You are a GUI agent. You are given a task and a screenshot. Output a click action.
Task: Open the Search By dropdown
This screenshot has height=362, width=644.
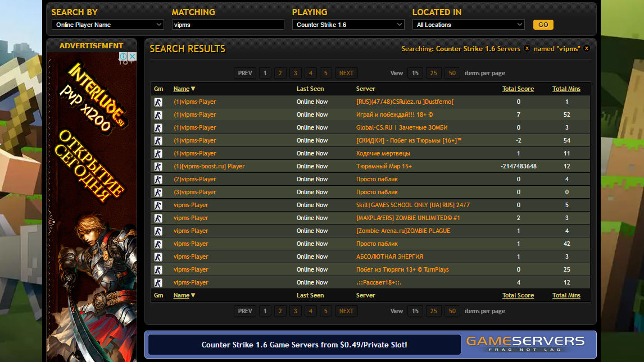pos(107,25)
